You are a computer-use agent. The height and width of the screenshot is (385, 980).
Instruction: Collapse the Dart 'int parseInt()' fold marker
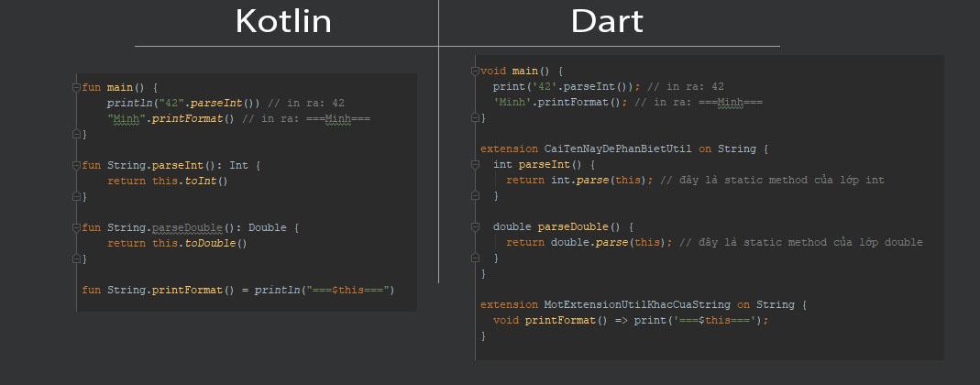(475, 165)
